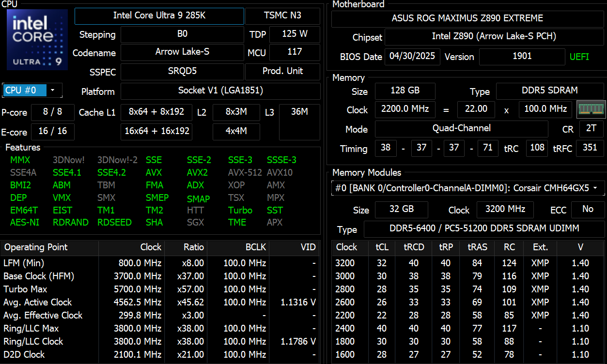Screen dimensions: 607x364
Task: Click the ECC status field showing No
Action: click(588, 210)
